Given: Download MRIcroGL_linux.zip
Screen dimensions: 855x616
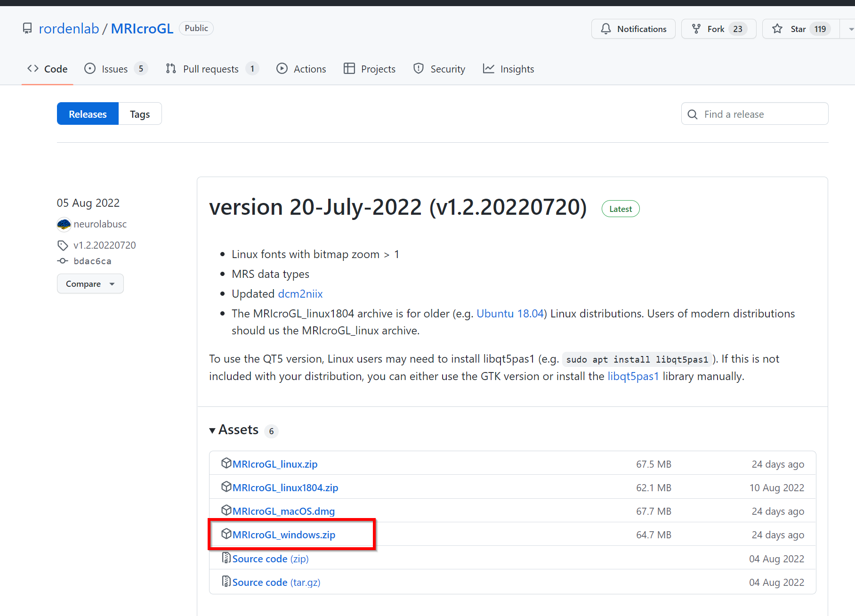Looking at the screenshot, I should click(275, 464).
